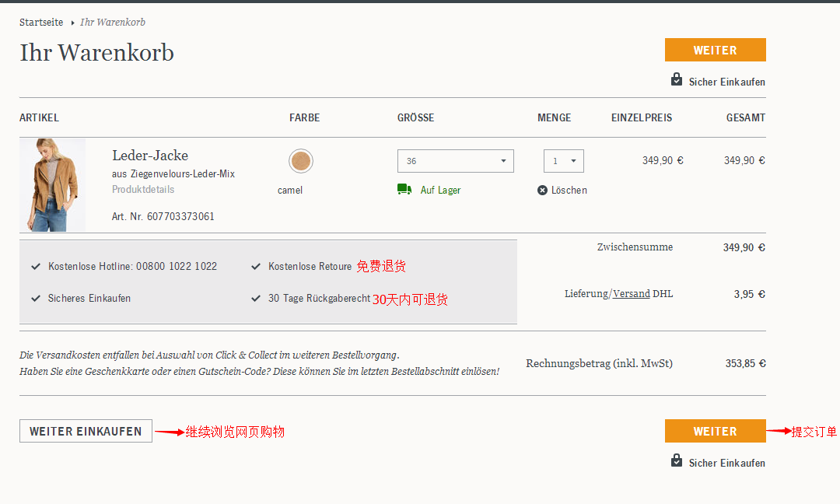840x504 pixels.
Task: Click the green delivery truck icon
Action: tap(404, 189)
